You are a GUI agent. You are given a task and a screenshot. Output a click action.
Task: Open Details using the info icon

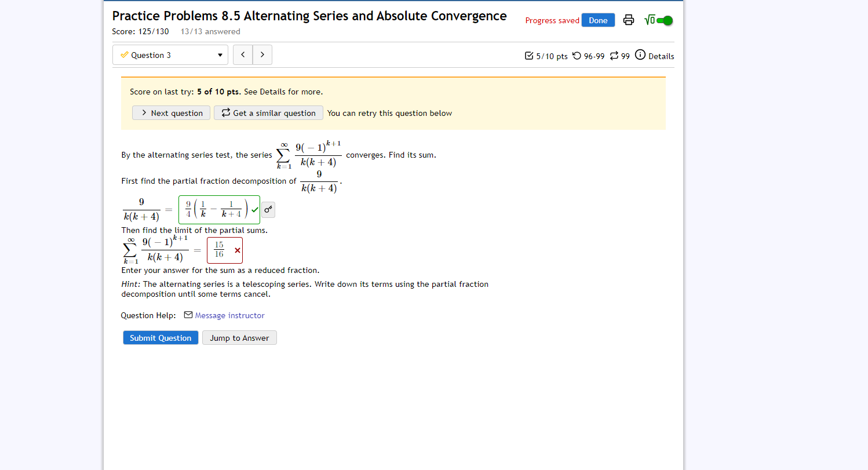tap(640, 56)
